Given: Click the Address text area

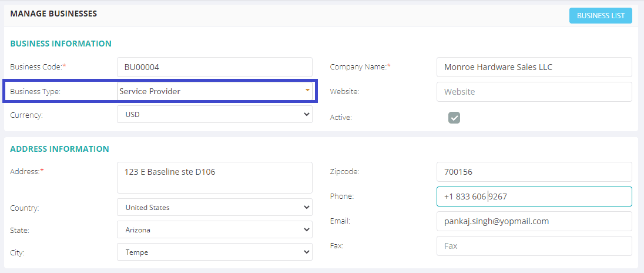Looking at the screenshot, I should (x=215, y=178).
